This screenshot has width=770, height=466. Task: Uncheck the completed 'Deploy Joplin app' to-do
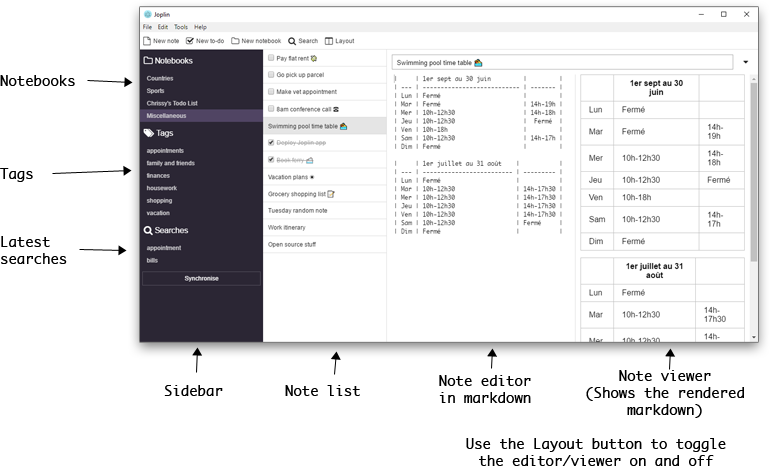coord(271,143)
